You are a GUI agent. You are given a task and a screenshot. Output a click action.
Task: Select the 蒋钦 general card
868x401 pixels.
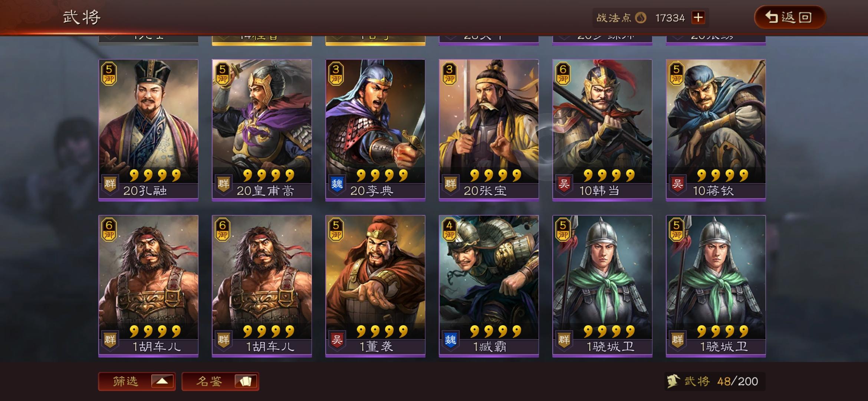pyautogui.click(x=716, y=130)
